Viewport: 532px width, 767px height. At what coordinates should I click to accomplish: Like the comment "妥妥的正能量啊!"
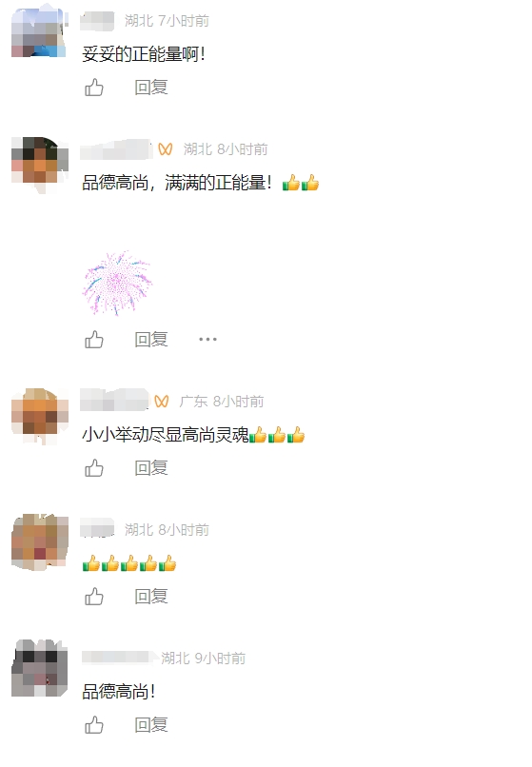(x=94, y=88)
